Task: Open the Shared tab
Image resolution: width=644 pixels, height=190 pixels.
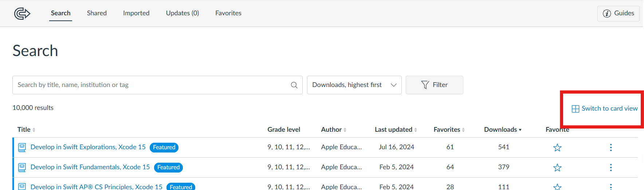Action: click(x=97, y=13)
